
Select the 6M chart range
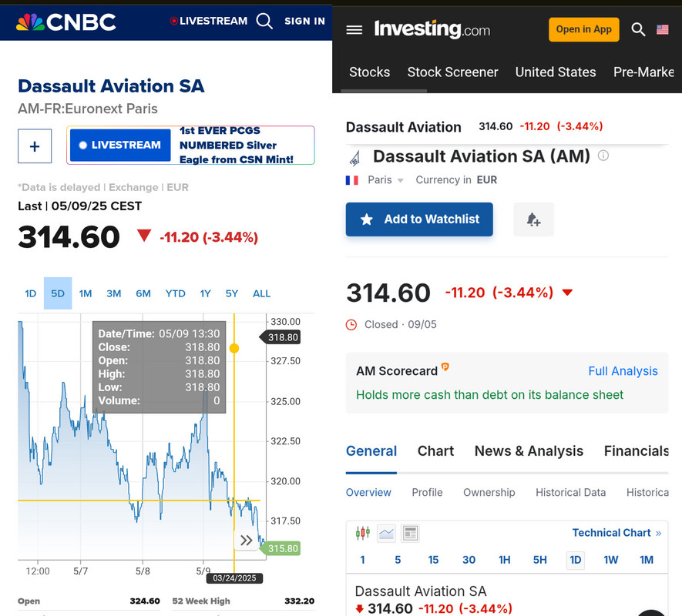[x=143, y=293]
